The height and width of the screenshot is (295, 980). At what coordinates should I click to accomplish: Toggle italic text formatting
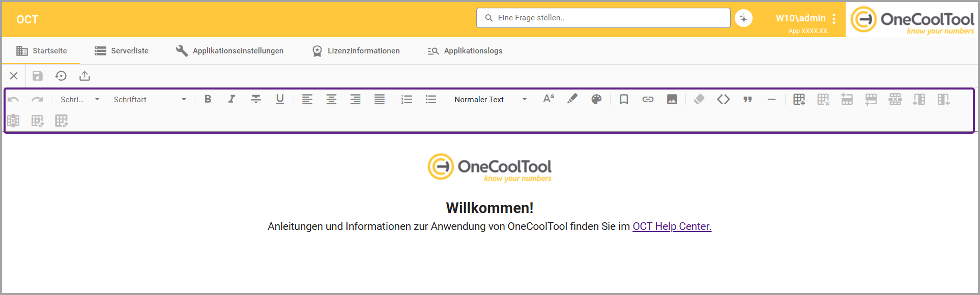coord(232,99)
